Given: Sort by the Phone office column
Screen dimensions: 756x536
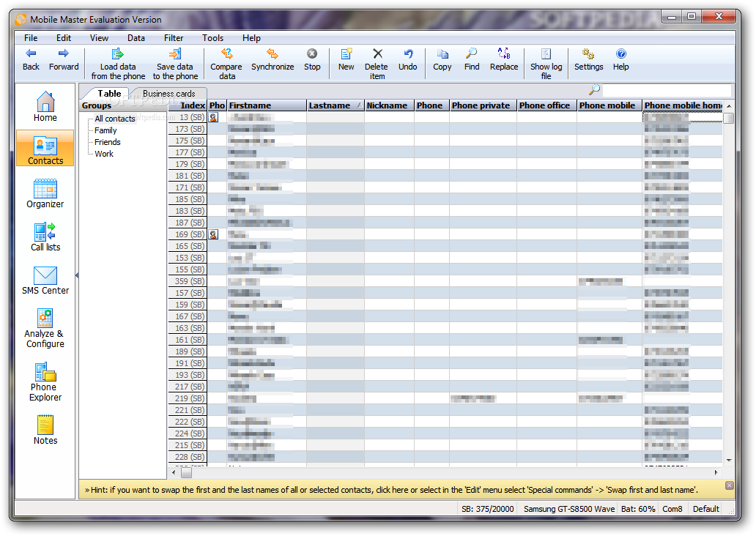Looking at the screenshot, I should [x=546, y=105].
